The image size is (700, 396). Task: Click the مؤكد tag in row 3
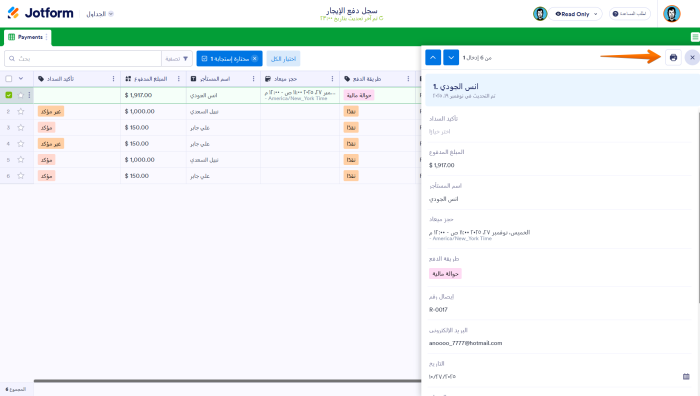(x=46, y=127)
